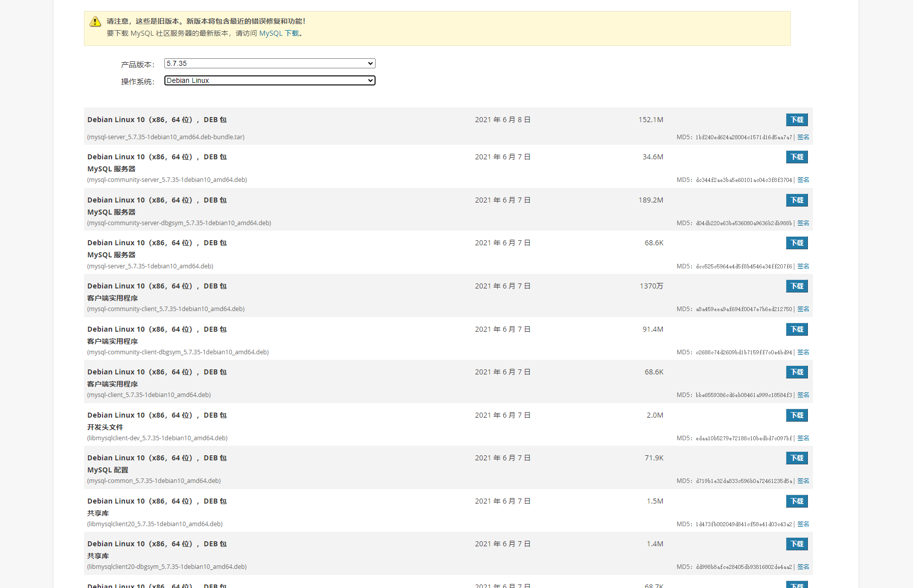Click the warning text '请注意，这些是旧版本'
The width and height of the screenshot is (913, 588).
143,21
